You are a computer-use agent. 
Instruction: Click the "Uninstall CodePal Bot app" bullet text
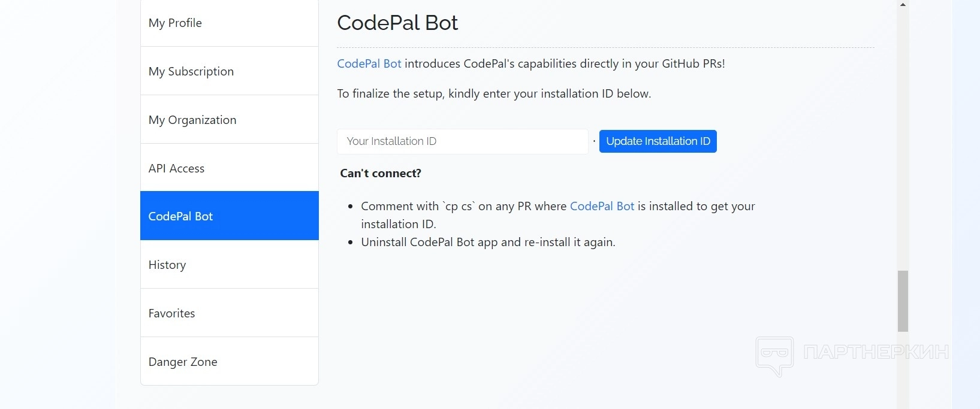[488, 243]
